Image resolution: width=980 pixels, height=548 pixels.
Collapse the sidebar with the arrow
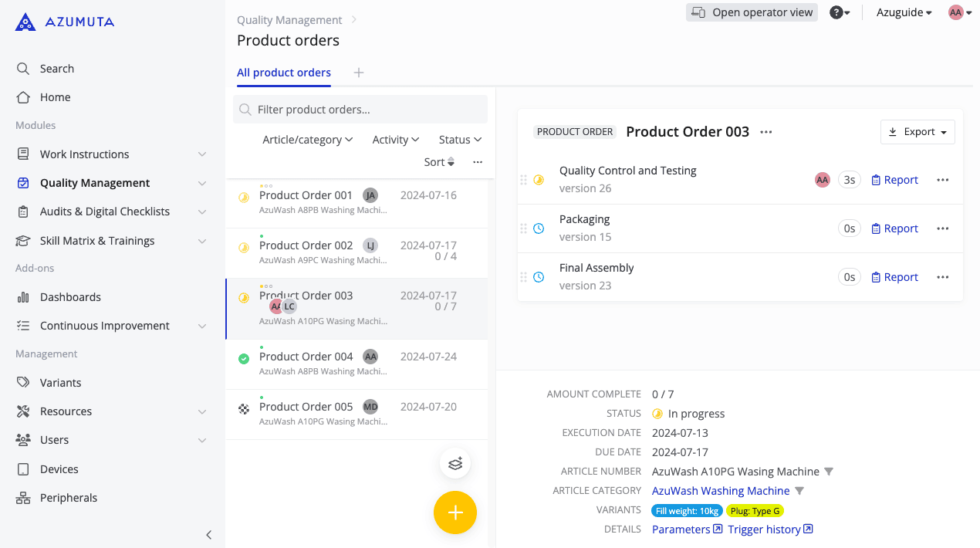tap(208, 535)
